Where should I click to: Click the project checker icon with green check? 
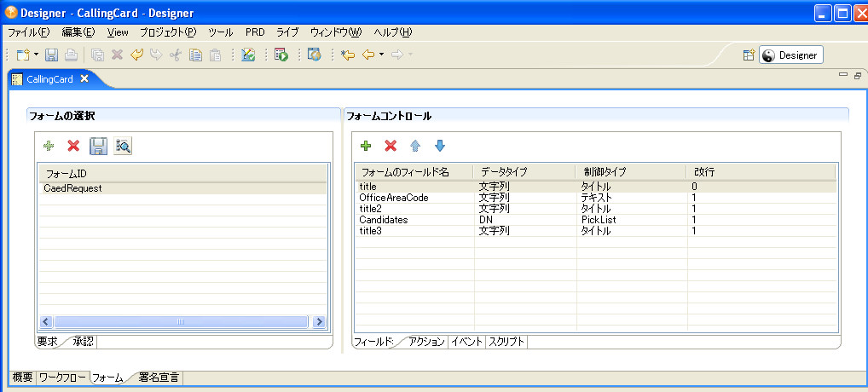pyautogui.click(x=248, y=55)
